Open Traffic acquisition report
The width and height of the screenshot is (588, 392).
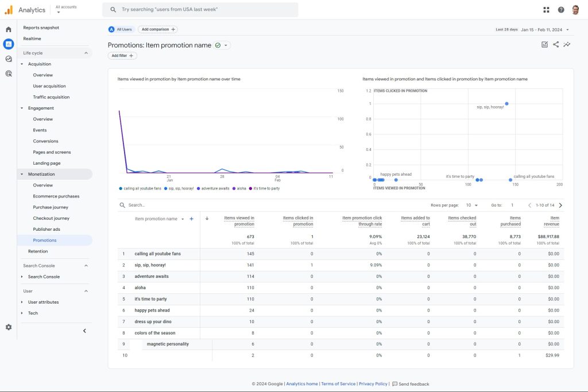point(51,97)
